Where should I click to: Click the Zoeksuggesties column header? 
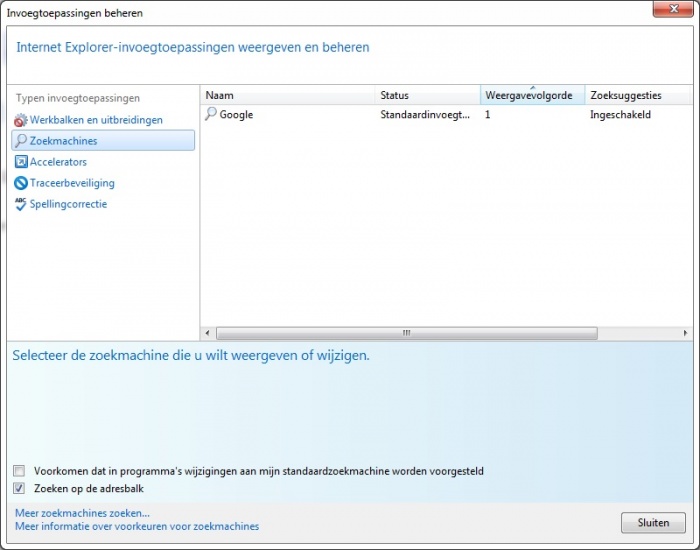[x=638, y=95]
